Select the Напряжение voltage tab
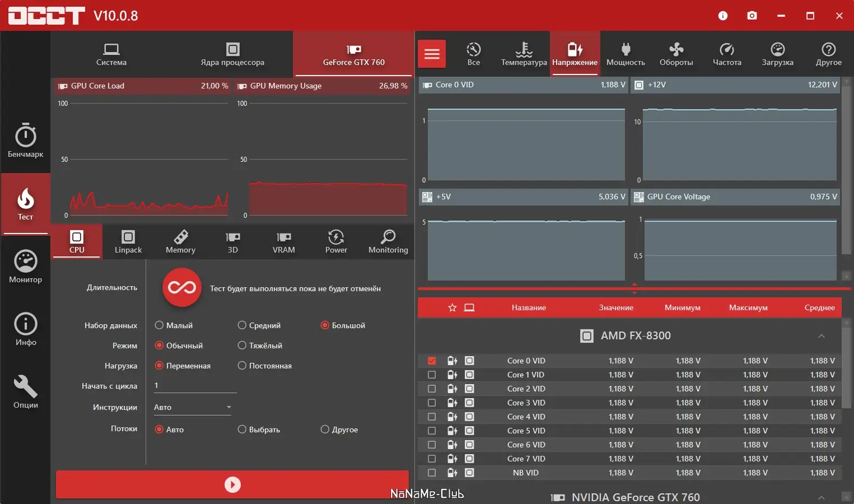The width and height of the screenshot is (854, 504). [575, 54]
